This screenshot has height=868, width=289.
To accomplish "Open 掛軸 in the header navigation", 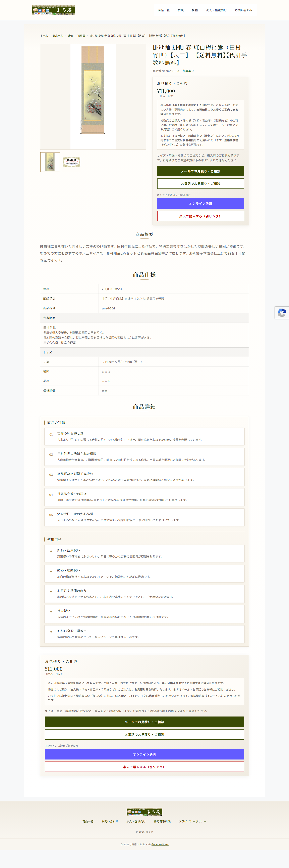I will pyautogui.click(x=195, y=10).
